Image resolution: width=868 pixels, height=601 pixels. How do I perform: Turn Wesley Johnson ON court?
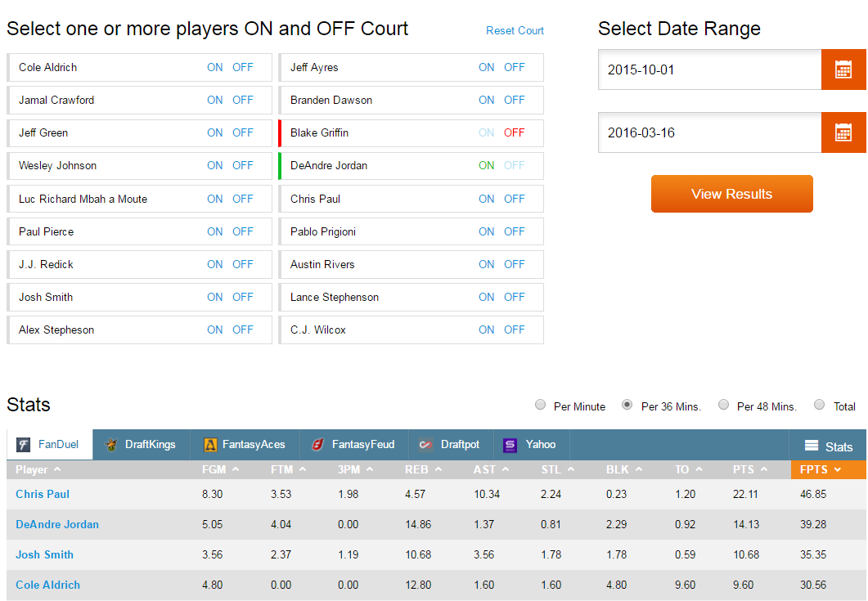(x=215, y=165)
